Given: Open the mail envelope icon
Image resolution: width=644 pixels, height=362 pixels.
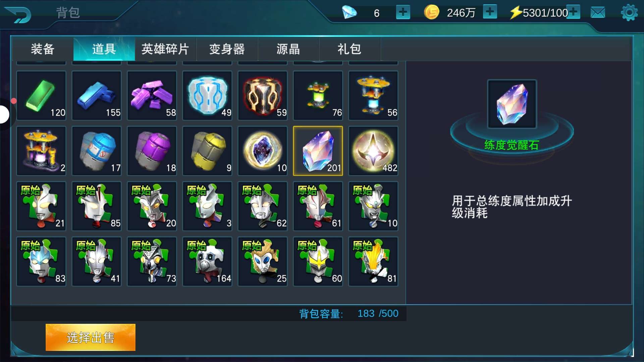Looking at the screenshot, I should [x=598, y=13].
